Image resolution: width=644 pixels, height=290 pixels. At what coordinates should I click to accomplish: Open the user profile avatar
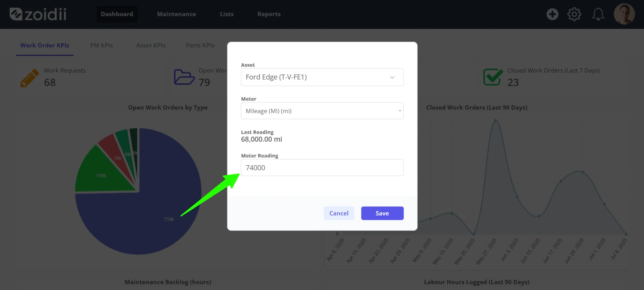(x=624, y=14)
